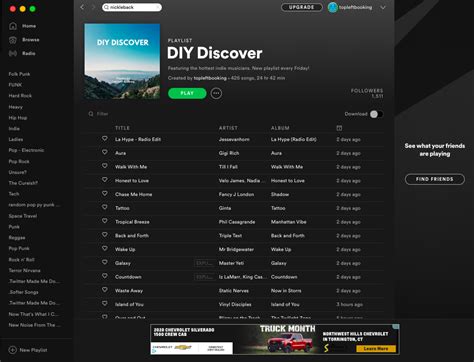The height and width of the screenshot is (362, 474).
Task: Open the playlist more options ellipsis
Action: [216, 93]
